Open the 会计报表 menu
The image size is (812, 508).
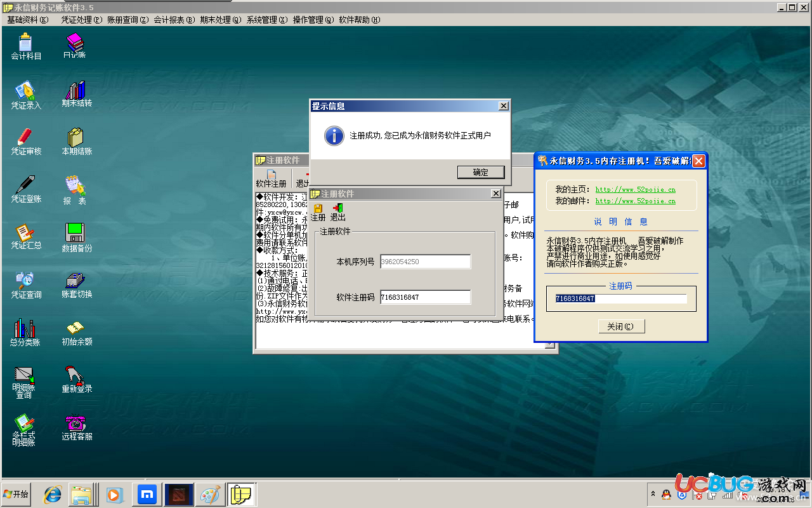pos(174,20)
